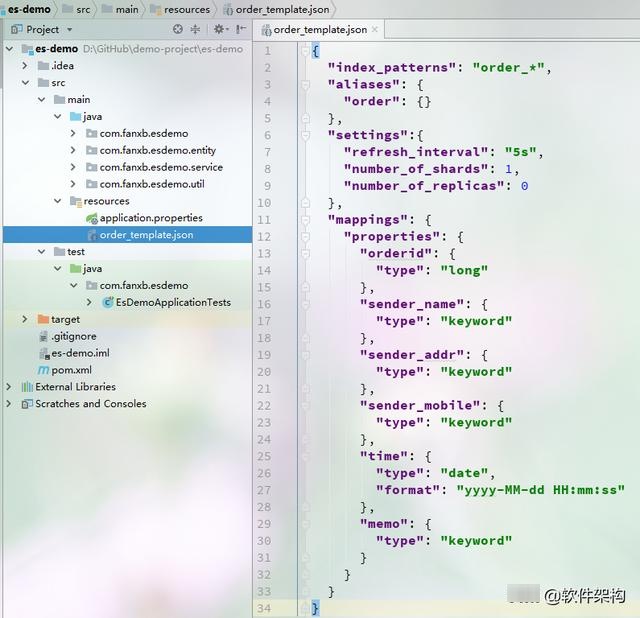Select application.properties Spring leaf icon
This screenshot has height=618, width=640.
click(92, 218)
